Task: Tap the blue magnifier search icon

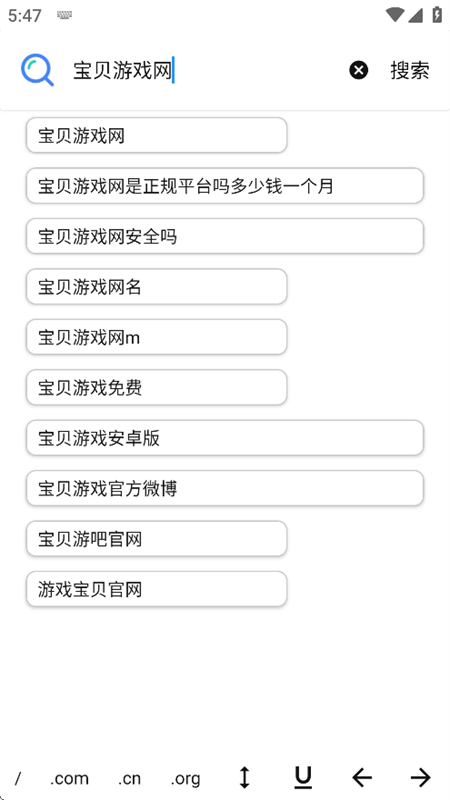Action: tap(37, 70)
